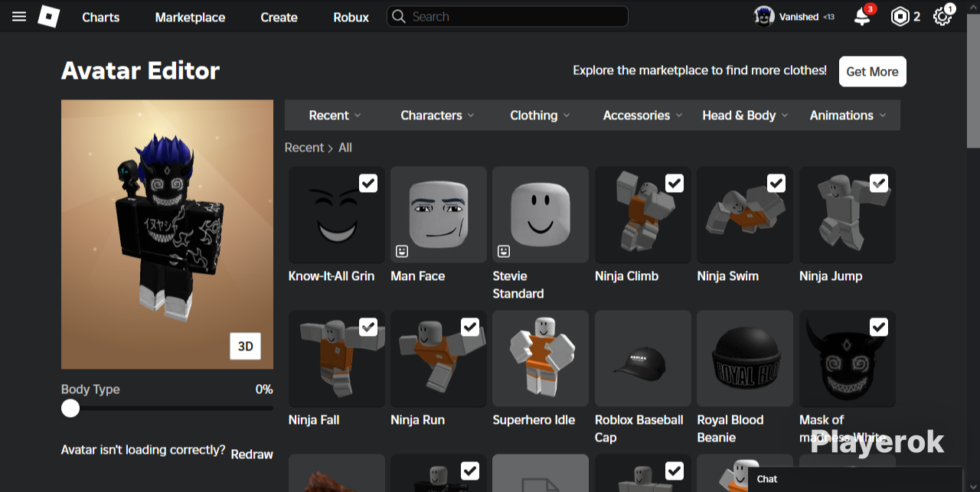This screenshot has width=980, height=492.
Task: Expand the Clothing dropdown
Action: 540,116
